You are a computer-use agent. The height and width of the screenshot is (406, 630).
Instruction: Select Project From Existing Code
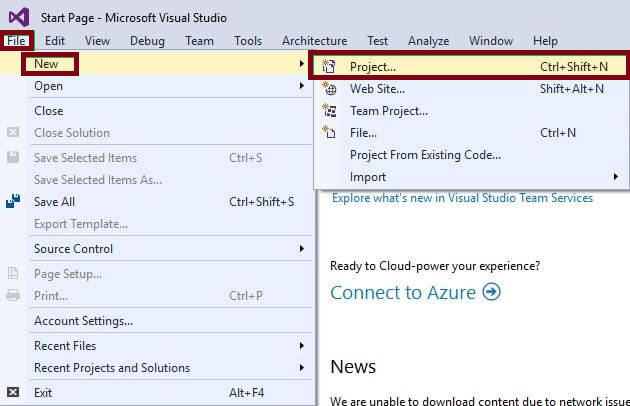click(x=425, y=155)
